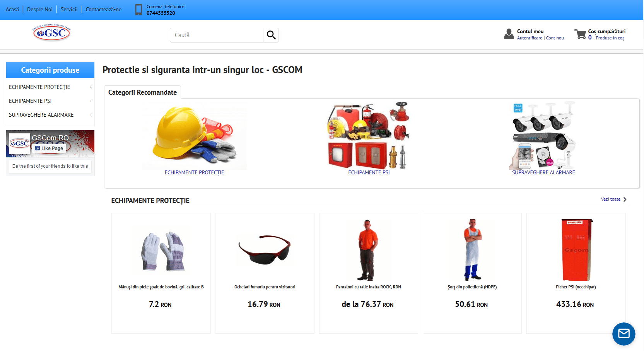Screen dimensions: 644x351
Task: Click the Autentificare login link
Action: point(529,38)
